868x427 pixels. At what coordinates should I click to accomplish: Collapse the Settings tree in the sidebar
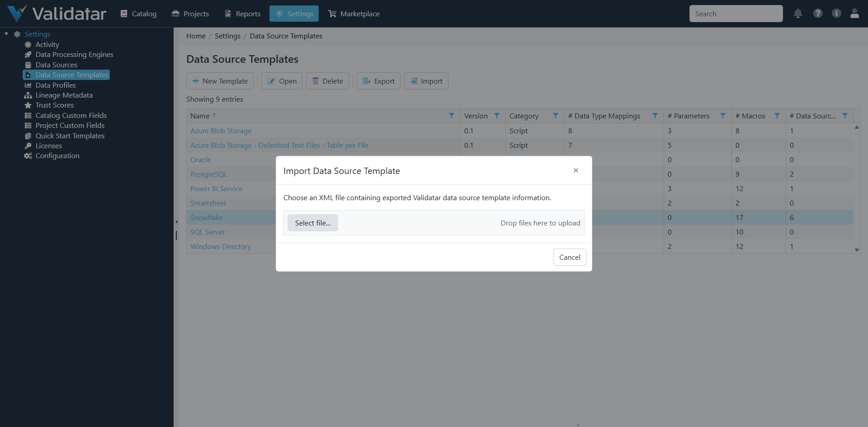click(6, 33)
